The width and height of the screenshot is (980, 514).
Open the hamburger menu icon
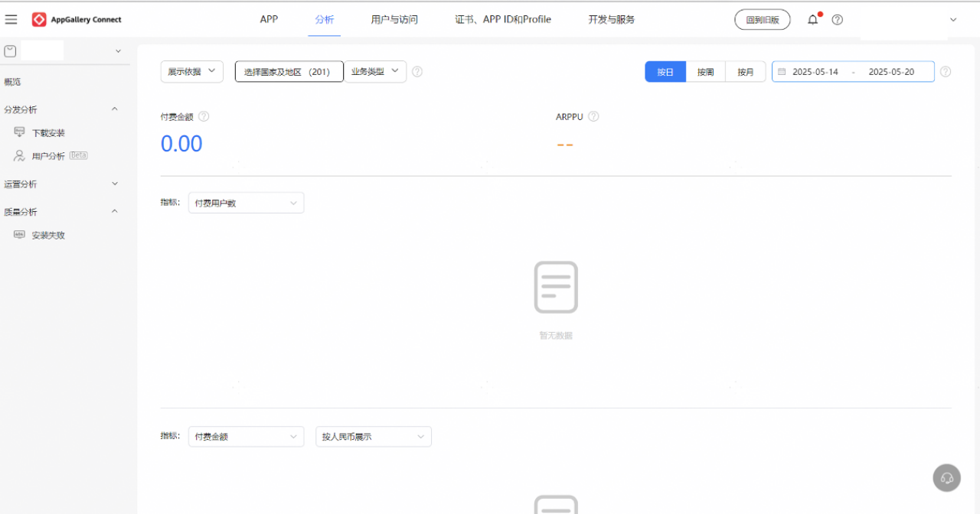(x=11, y=20)
